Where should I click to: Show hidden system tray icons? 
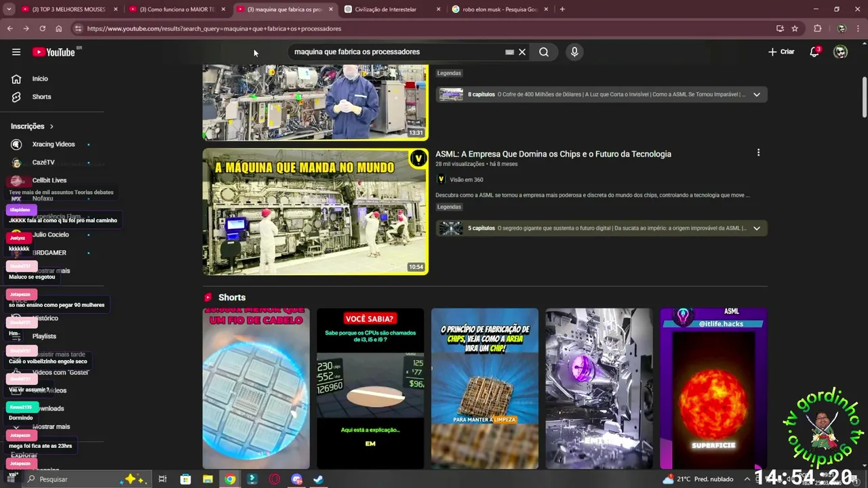coord(747,479)
